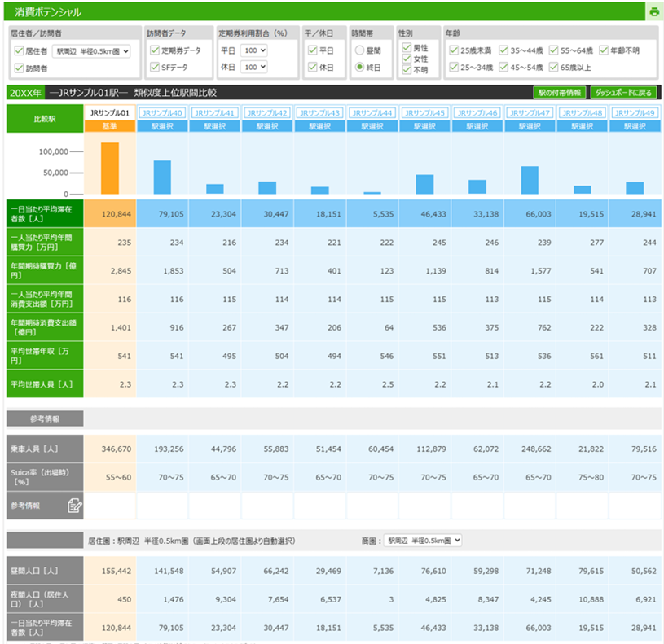The height and width of the screenshot is (644, 664).
Task: Click the blue JRサンプル47 bar in chart
Action: pos(530,180)
